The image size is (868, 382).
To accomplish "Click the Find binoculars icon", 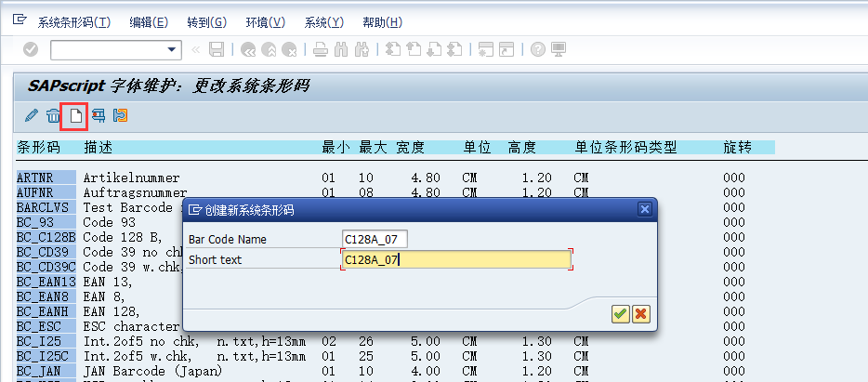I will 342,50.
